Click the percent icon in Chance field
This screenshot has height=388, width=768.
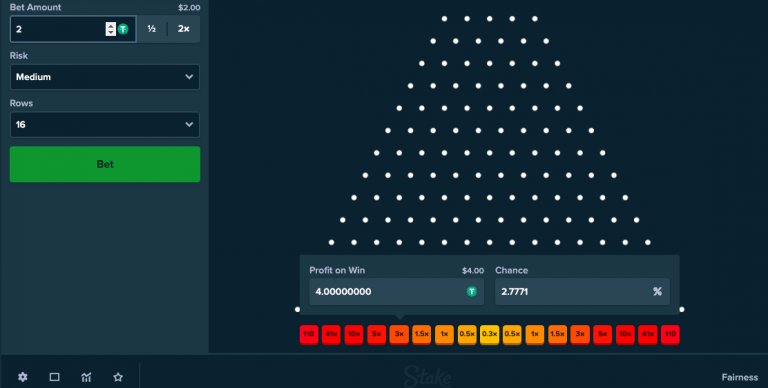click(x=657, y=291)
